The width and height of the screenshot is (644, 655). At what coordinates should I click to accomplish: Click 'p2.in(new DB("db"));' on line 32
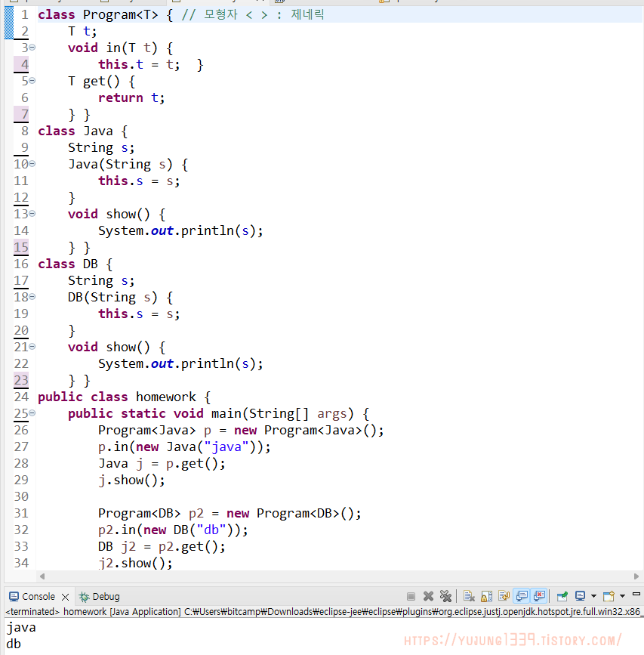173,530
